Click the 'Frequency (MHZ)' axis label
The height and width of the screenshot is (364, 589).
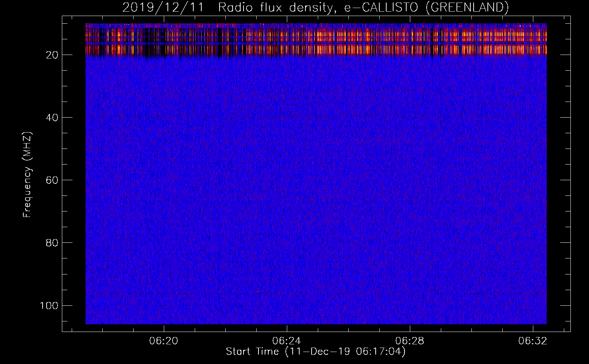point(27,175)
